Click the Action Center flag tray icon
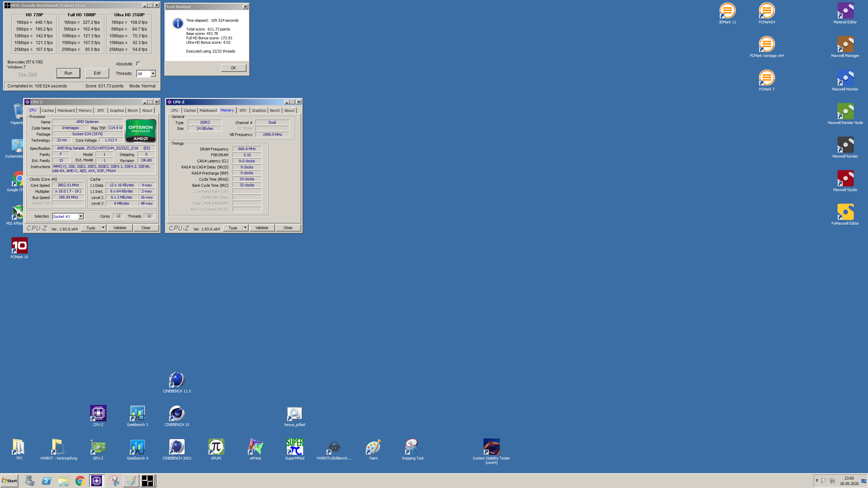Viewport: 868px width, 488px height. 824,481
